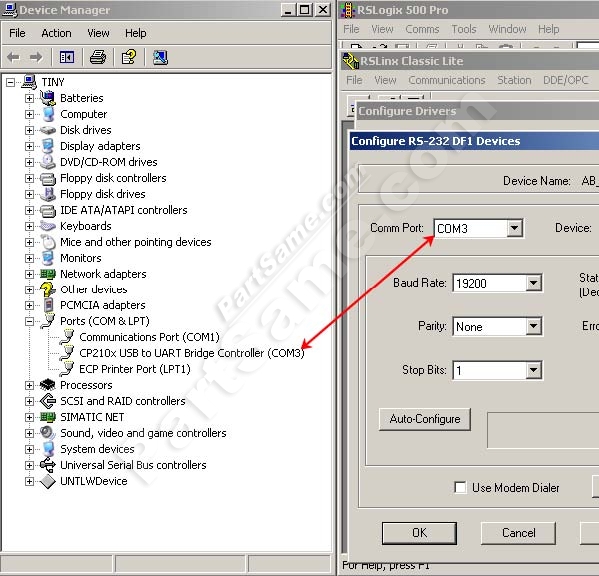Screen dimensions: 599x576
Task: Open the Parity dropdown showing None
Action: pyautogui.click(x=533, y=327)
